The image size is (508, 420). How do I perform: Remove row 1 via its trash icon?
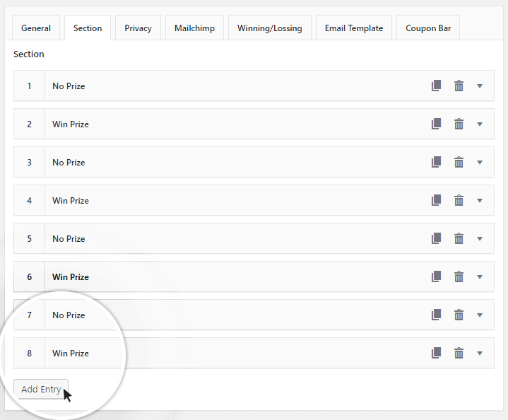tap(459, 86)
